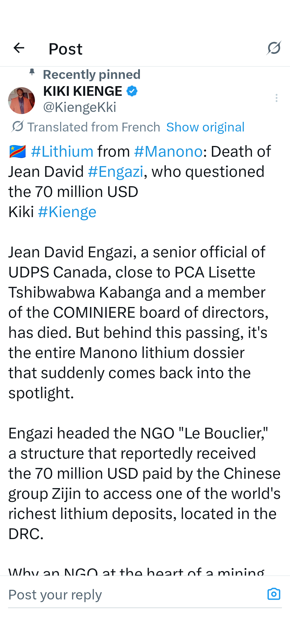Open the #Manono hashtag

tap(168, 152)
